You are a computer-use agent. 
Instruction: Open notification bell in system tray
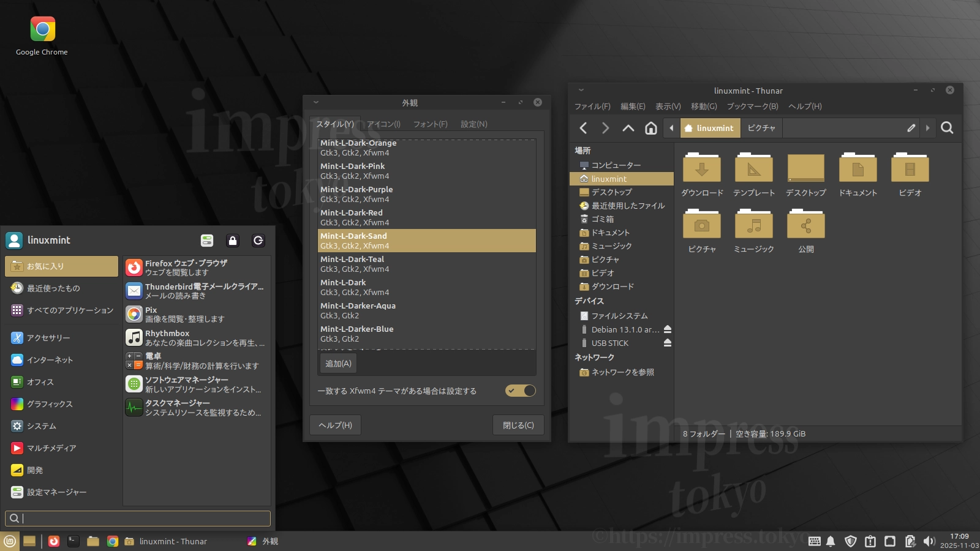(831, 541)
